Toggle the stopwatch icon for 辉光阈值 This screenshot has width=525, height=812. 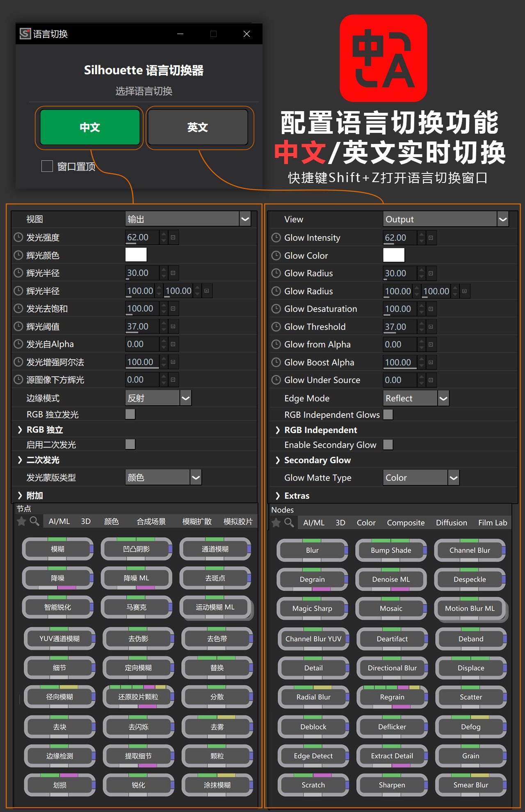[x=18, y=326]
